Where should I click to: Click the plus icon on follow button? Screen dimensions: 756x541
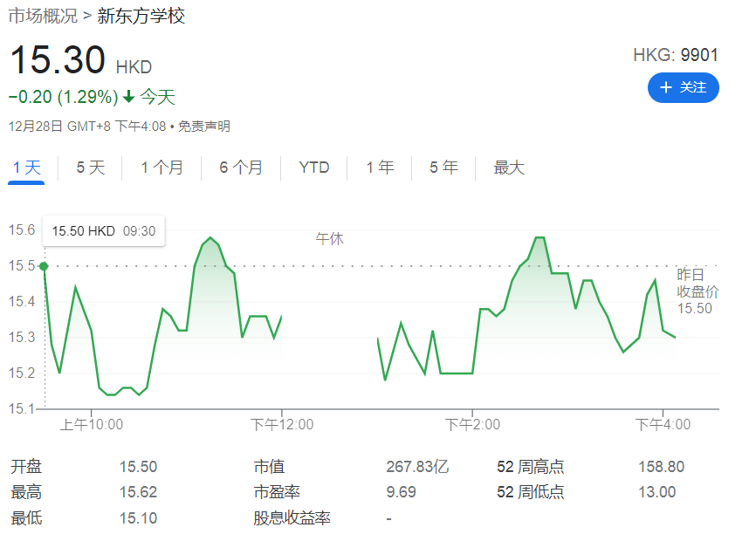pos(666,87)
